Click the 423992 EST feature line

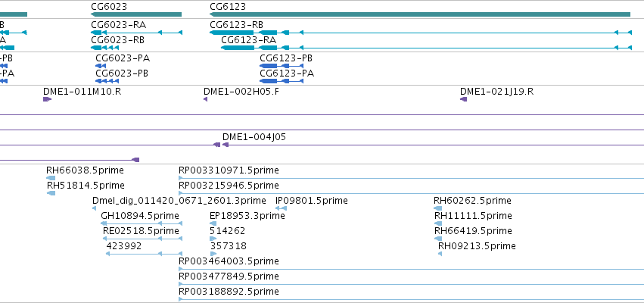point(144,254)
